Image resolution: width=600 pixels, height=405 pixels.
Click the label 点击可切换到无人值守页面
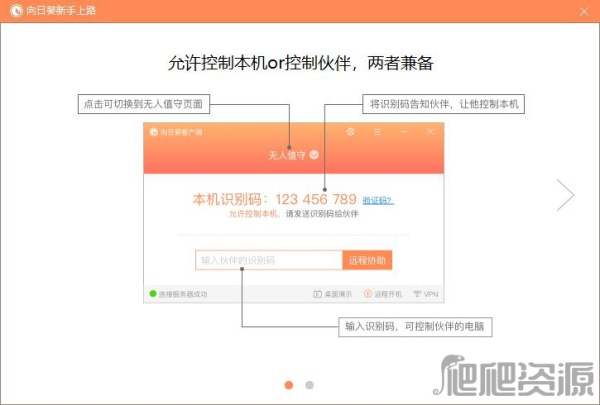(x=143, y=104)
